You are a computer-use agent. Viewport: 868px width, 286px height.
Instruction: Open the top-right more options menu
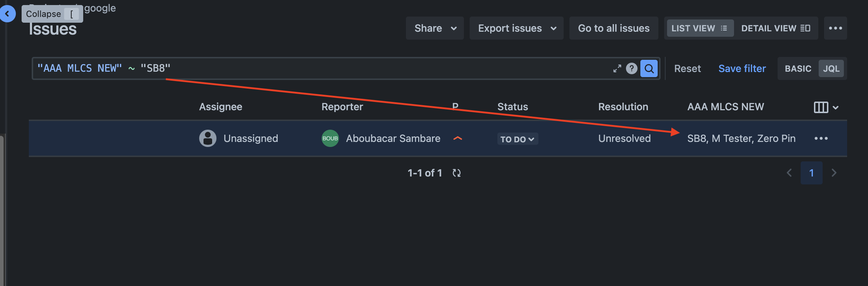pos(835,28)
